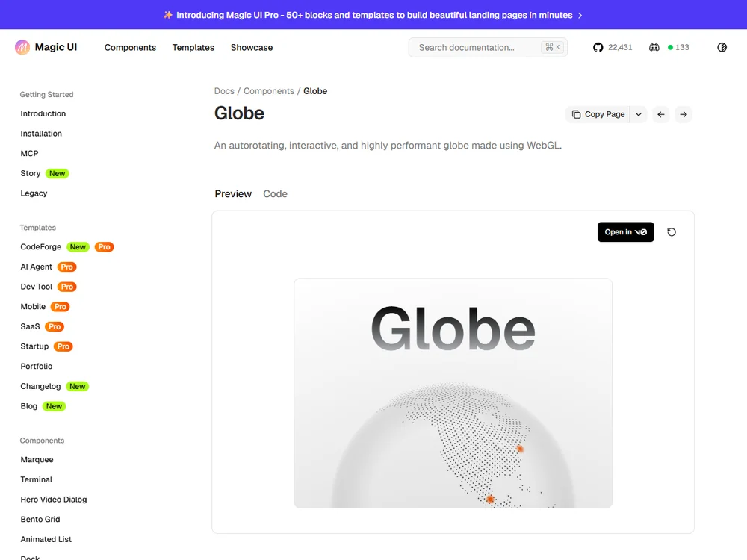747x560 pixels.
Task: Open the Discord community icon
Action: [654, 47]
